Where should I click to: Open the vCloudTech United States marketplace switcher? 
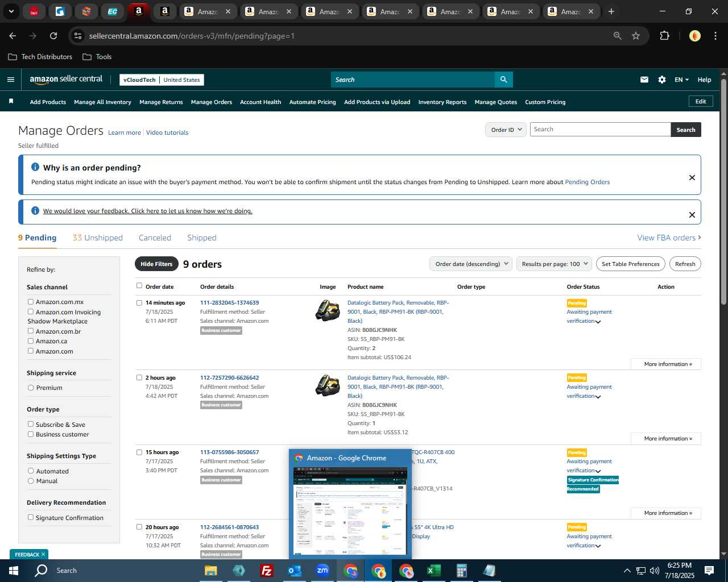162,80
